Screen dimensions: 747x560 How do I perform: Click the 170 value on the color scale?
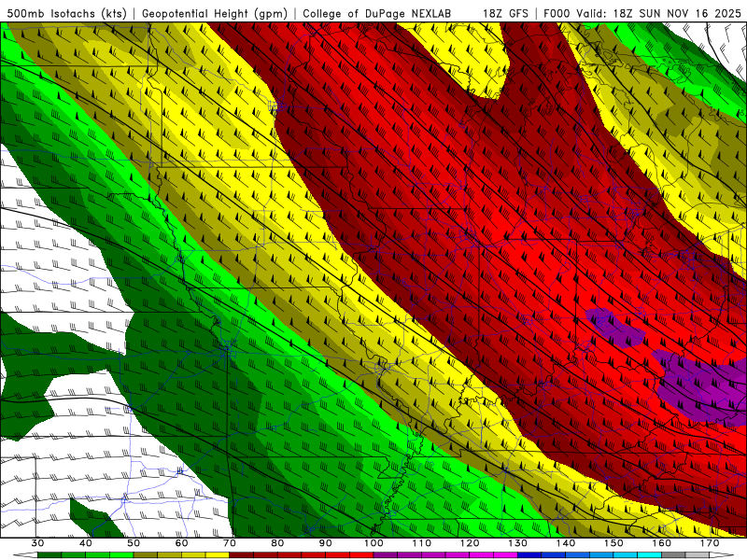coord(710,543)
